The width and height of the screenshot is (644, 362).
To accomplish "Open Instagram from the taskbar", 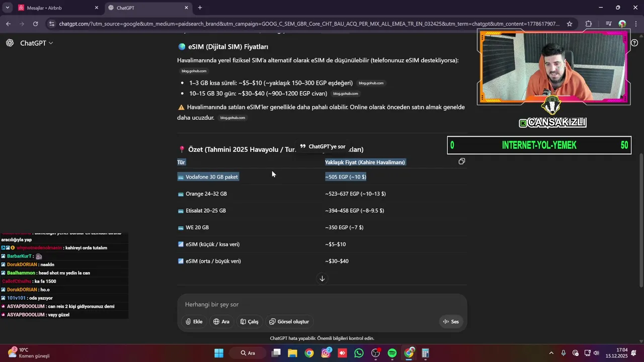I will pyautogui.click(x=326, y=353).
